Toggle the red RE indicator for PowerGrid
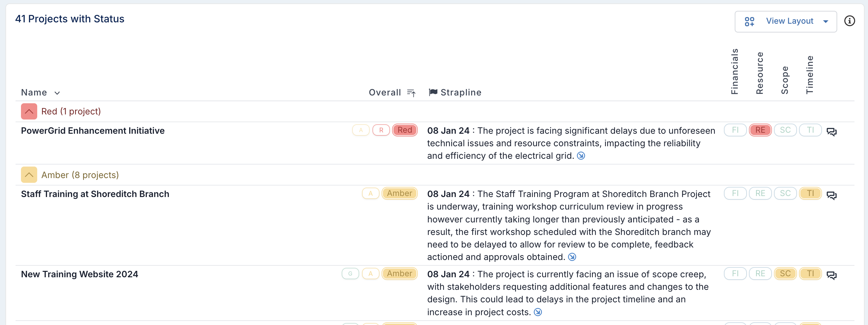 coord(760,130)
